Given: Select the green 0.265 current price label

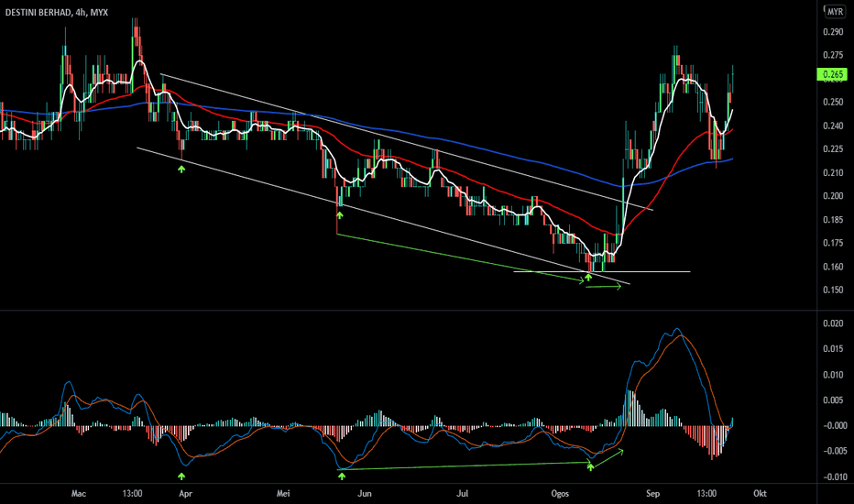Looking at the screenshot, I should pos(832,74).
